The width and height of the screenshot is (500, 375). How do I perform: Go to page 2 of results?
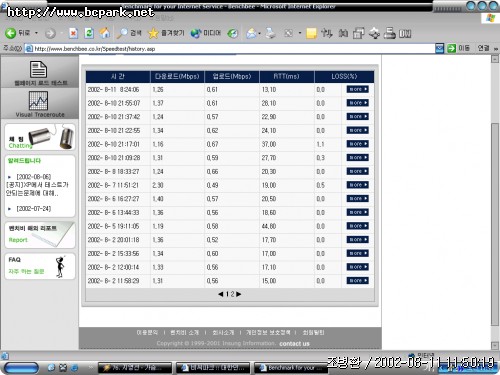tap(232, 294)
